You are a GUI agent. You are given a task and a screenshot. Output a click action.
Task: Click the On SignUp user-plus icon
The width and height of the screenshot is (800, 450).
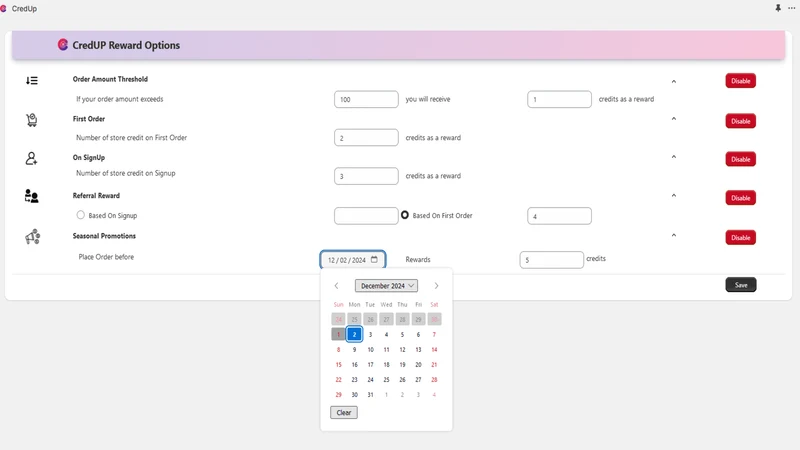pos(31,159)
